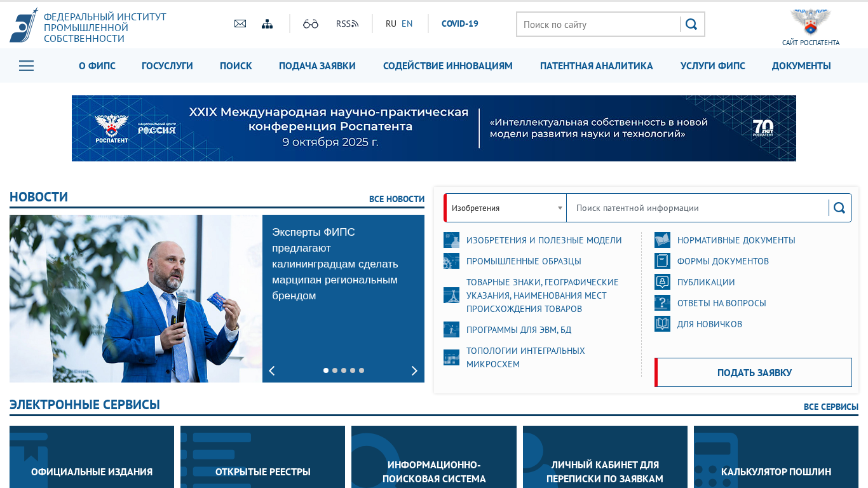Enable the visually impaired glasses version

pyautogui.click(x=311, y=24)
